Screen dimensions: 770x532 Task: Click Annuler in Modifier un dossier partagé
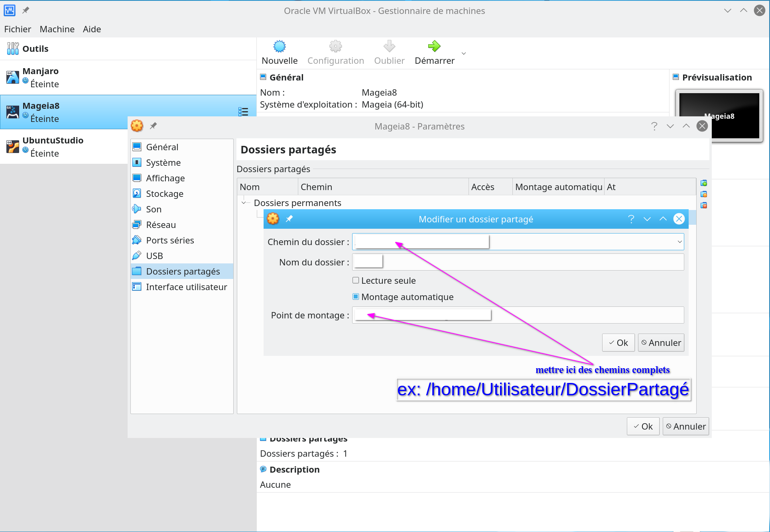point(661,343)
